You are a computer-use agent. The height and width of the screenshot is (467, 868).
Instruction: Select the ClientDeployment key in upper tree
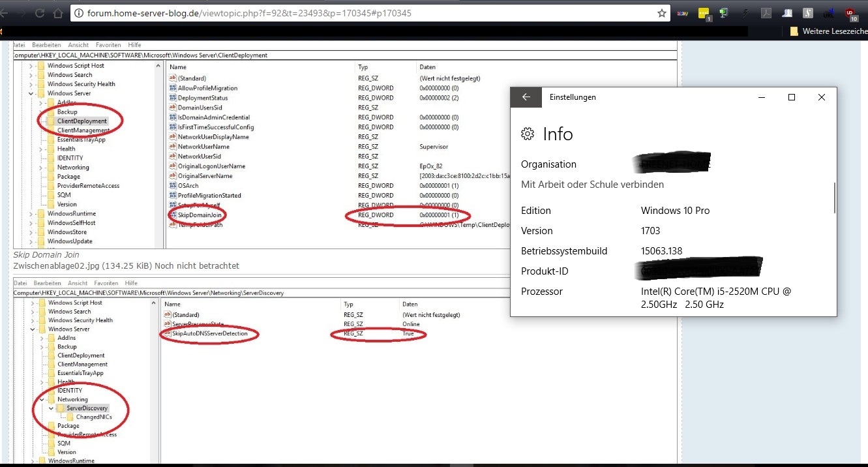click(x=82, y=121)
